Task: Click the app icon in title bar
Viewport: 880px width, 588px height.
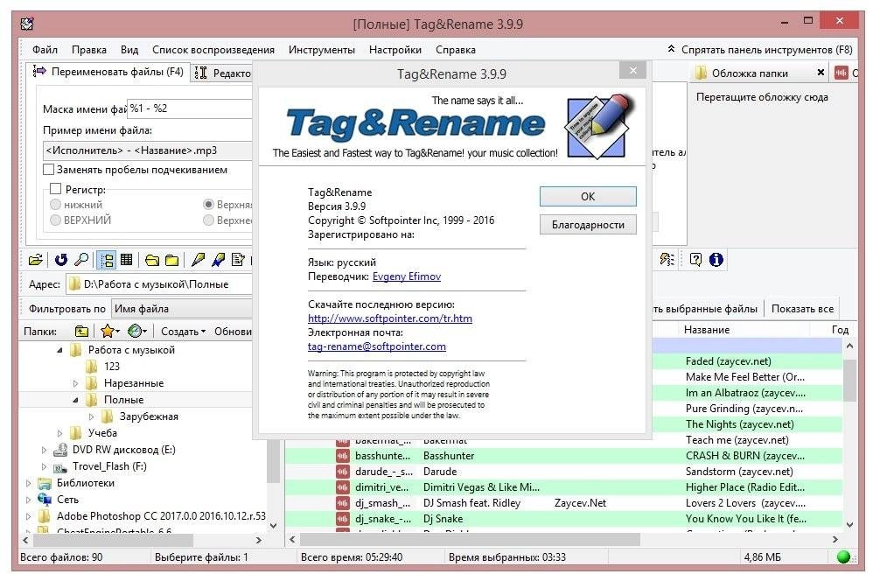Action: pyautogui.click(x=27, y=24)
